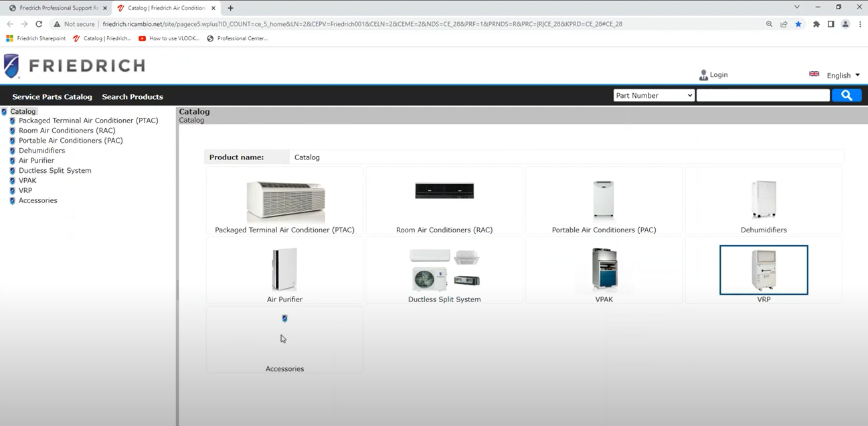Click the Packaged Terminal Air Conditioner (PTAC) caption

(284, 230)
